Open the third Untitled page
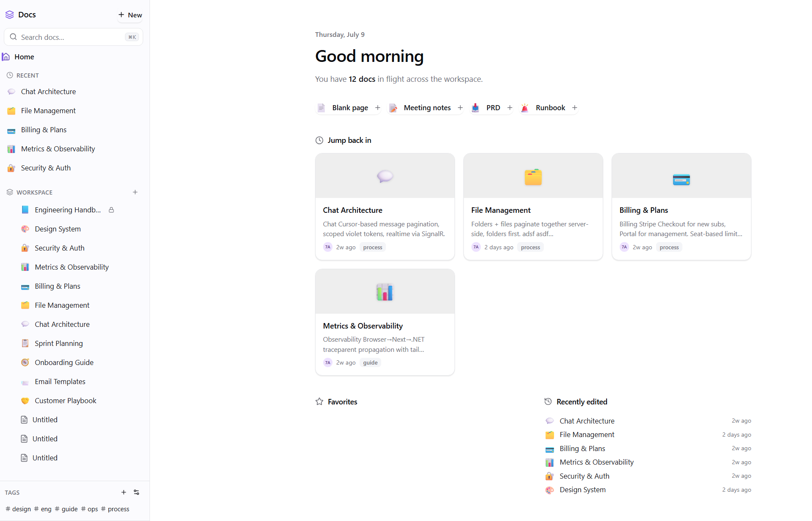 tap(45, 458)
